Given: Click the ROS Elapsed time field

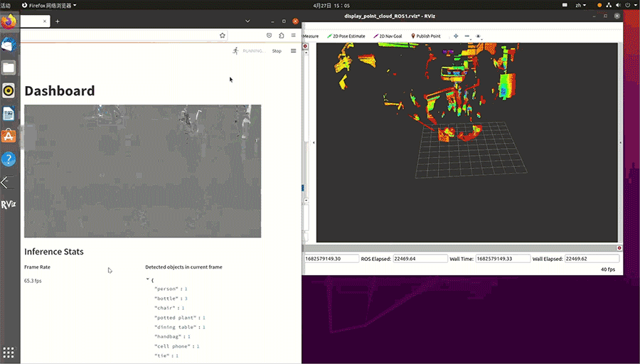Looking at the screenshot, I should click(x=419, y=259).
